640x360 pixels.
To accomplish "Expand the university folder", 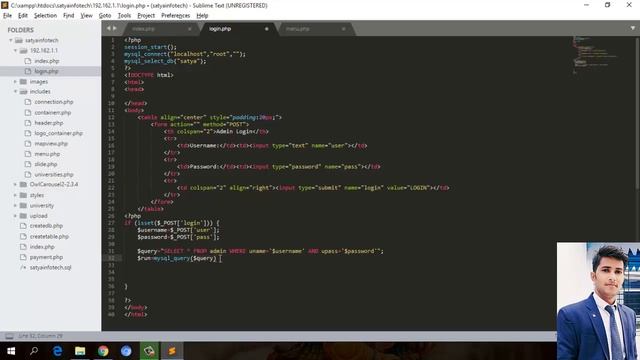I will [16, 205].
